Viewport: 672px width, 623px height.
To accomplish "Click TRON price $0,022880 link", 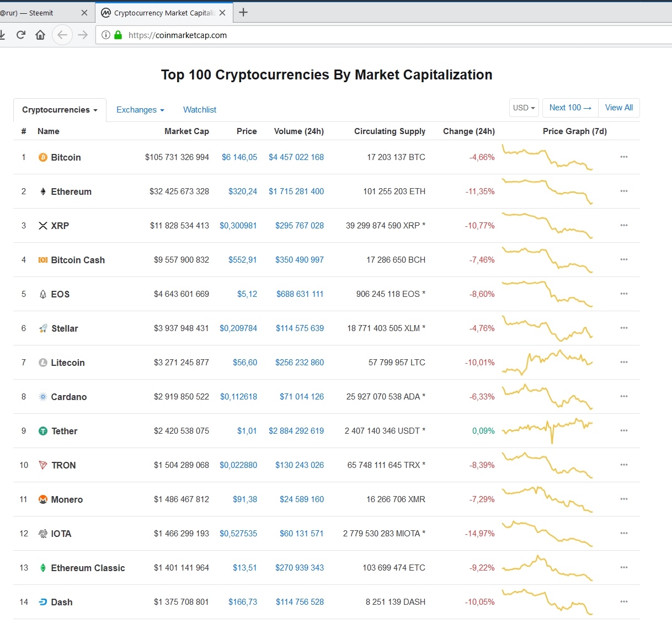I will pyautogui.click(x=238, y=465).
